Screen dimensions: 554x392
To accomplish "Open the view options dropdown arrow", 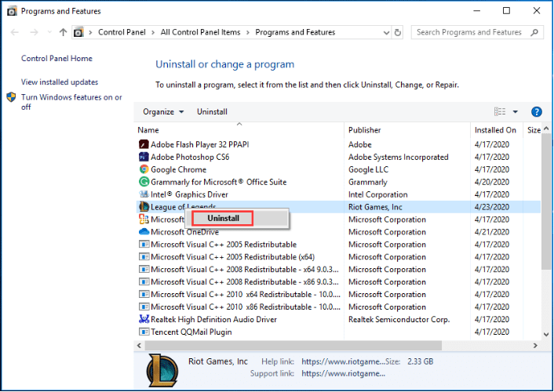I will coord(515,111).
